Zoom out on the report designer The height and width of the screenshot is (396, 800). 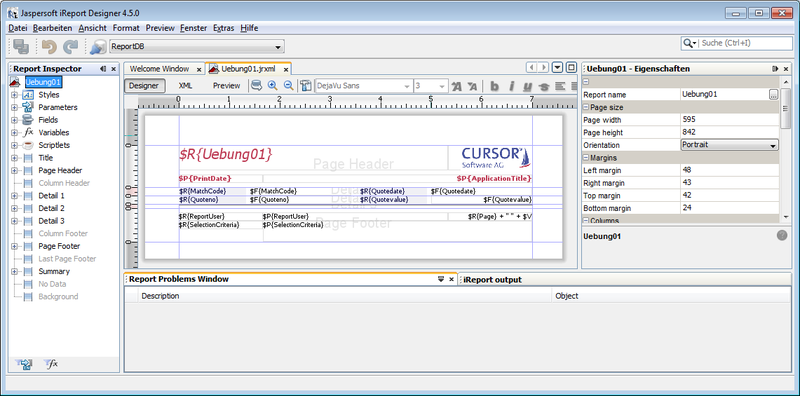pyautogui.click(x=288, y=86)
